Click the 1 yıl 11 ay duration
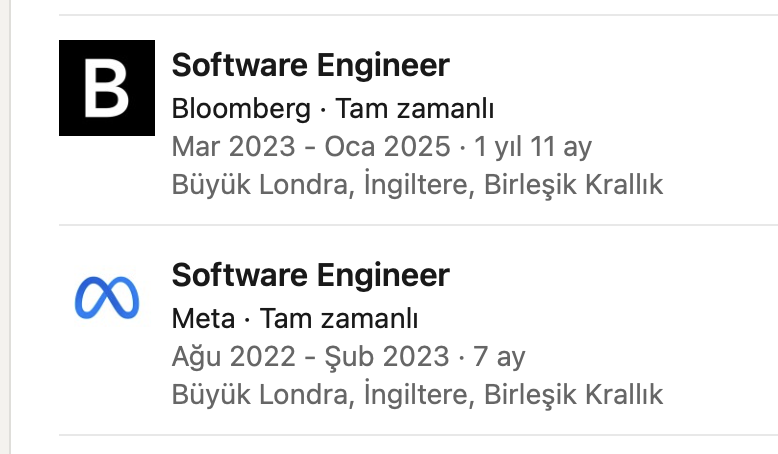The image size is (778, 454). pos(533,147)
